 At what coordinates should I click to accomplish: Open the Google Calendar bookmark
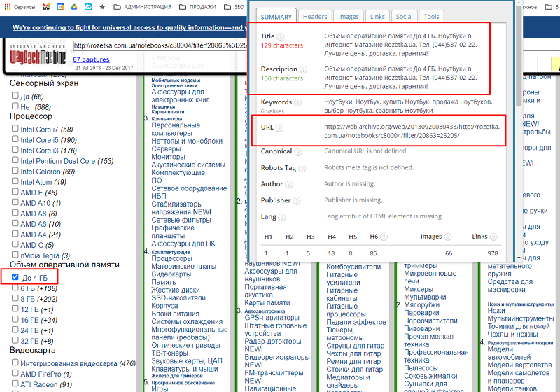point(60,7)
